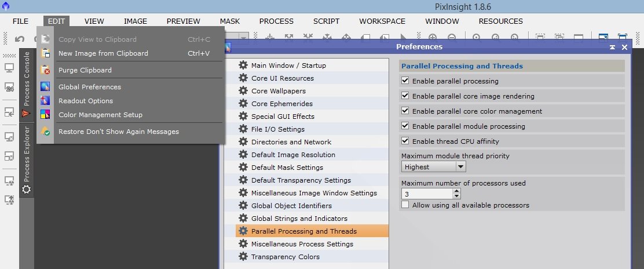The height and width of the screenshot is (269, 644).
Task: Uncheck Enable thread CPU affinity
Action: pyautogui.click(x=405, y=141)
